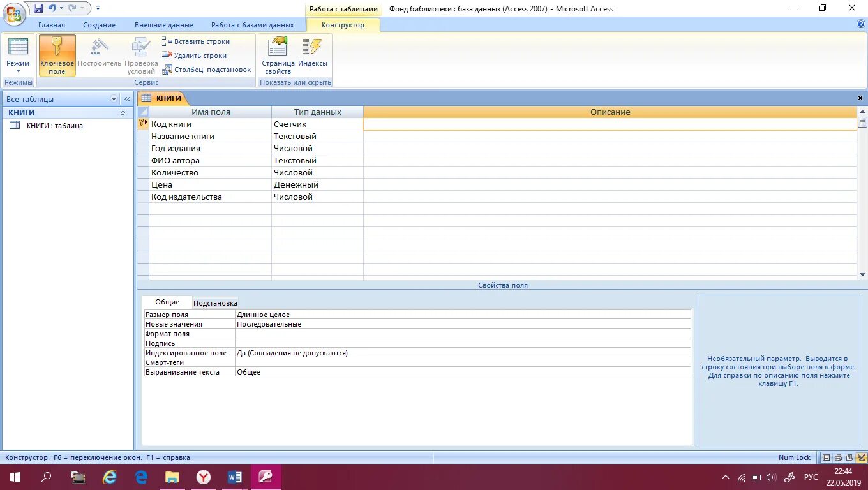Image resolution: width=868 pixels, height=490 pixels.
Task: Select the Код издательства field name cell
Action: [211, 197]
